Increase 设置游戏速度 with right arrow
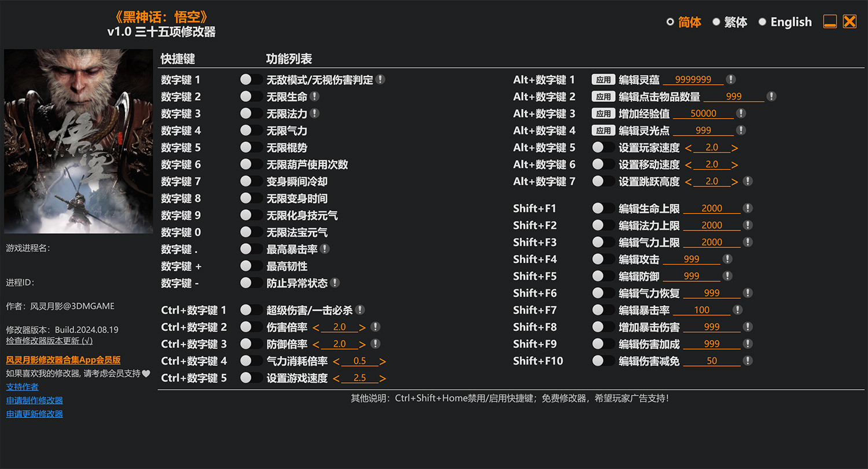This screenshot has width=868, height=469. (383, 379)
